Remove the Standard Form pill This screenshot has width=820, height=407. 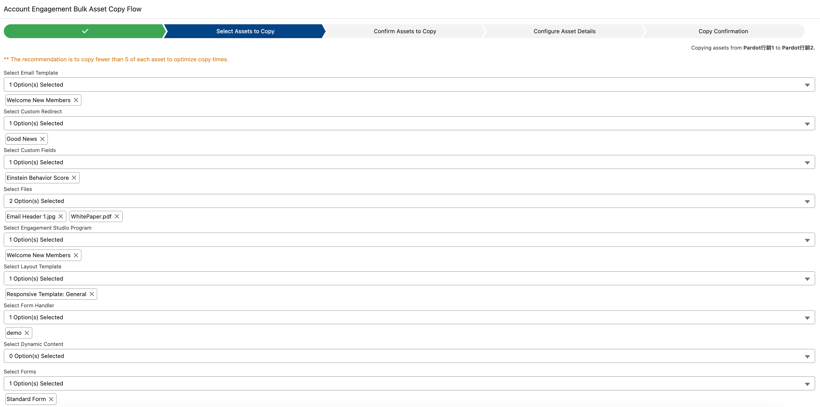tap(51, 399)
